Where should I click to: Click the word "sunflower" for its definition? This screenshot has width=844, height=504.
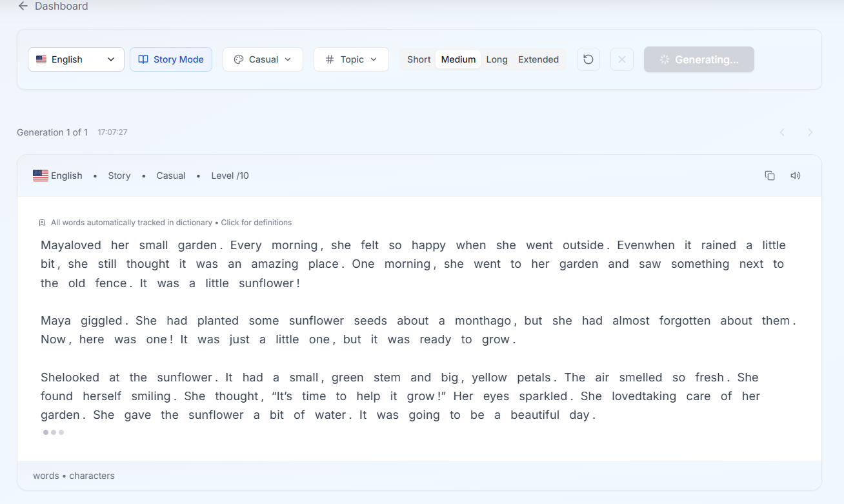pos(268,283)
